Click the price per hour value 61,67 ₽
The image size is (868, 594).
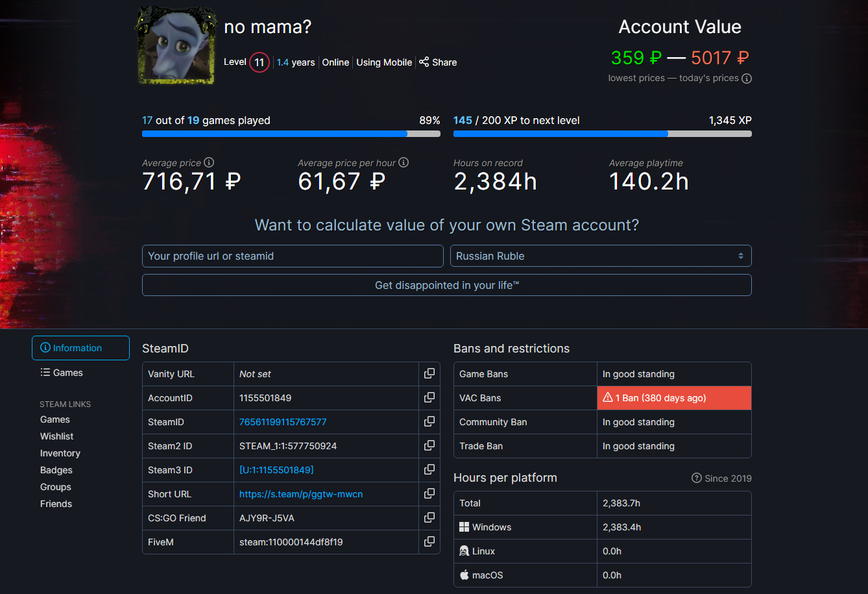[342, 182]
